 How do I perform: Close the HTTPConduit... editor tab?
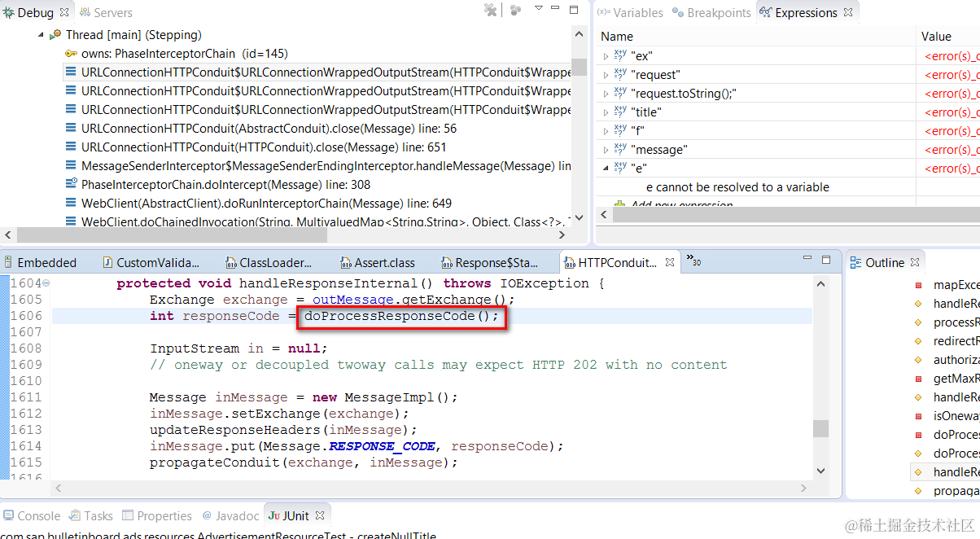[670, 262]
